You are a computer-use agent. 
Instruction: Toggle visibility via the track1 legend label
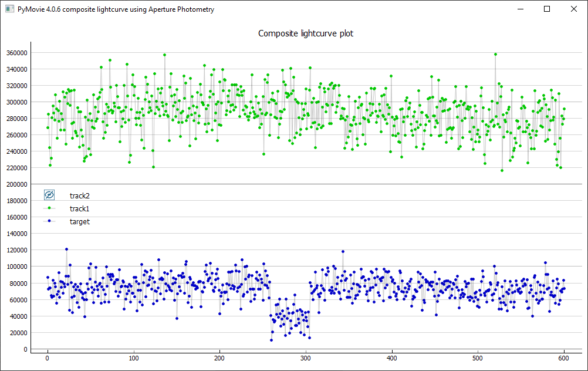(79, 209)
